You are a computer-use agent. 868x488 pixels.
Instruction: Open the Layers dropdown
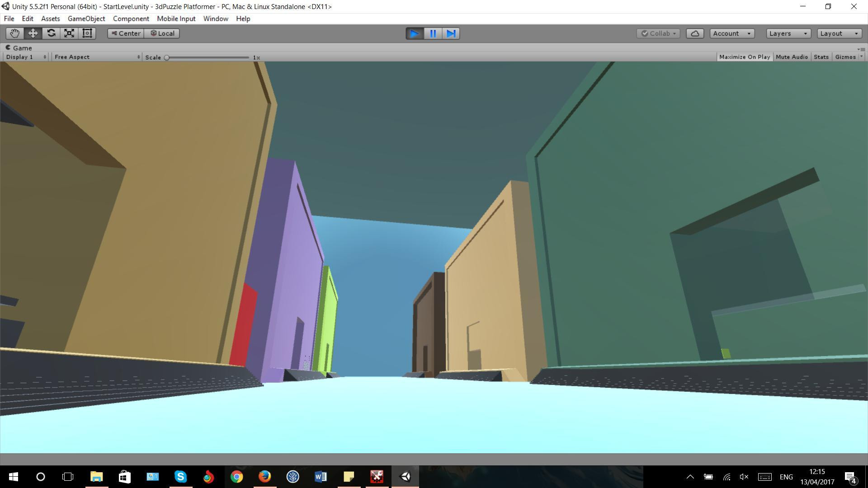[x=788, y=33]
